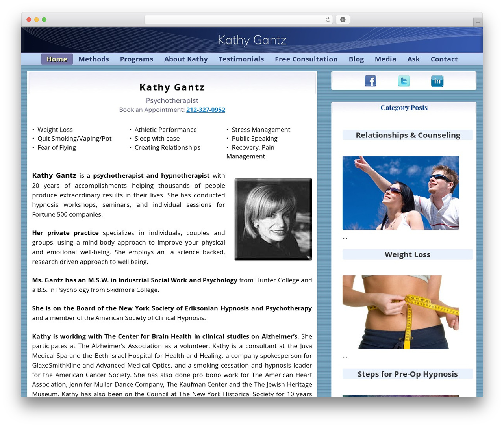Select the Home menu item
504x427 pixels.
[57, 59]
